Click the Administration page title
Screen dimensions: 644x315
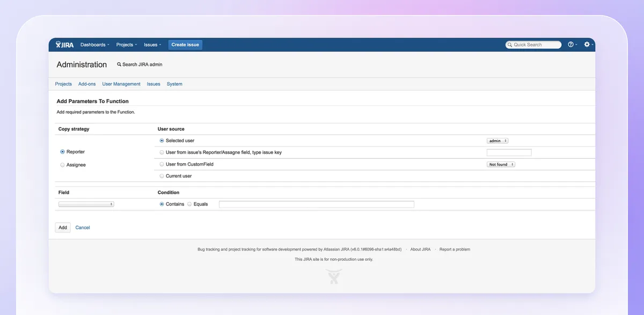point(82,64)
